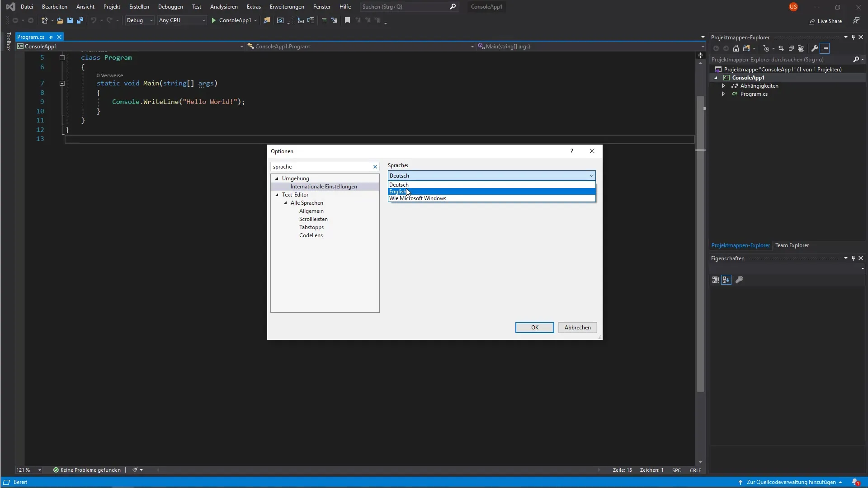Select Internationale Einstellungen tree item

[x=324, y=187]
